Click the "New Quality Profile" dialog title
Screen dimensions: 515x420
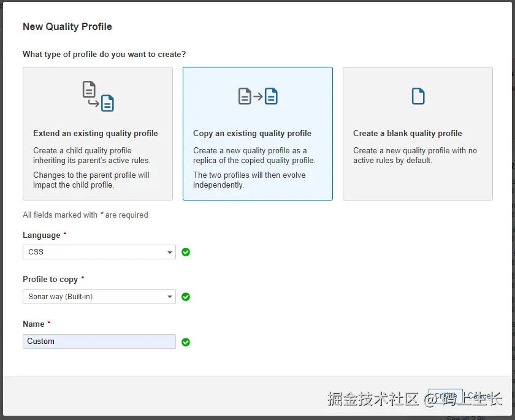[x=67, y=26]
